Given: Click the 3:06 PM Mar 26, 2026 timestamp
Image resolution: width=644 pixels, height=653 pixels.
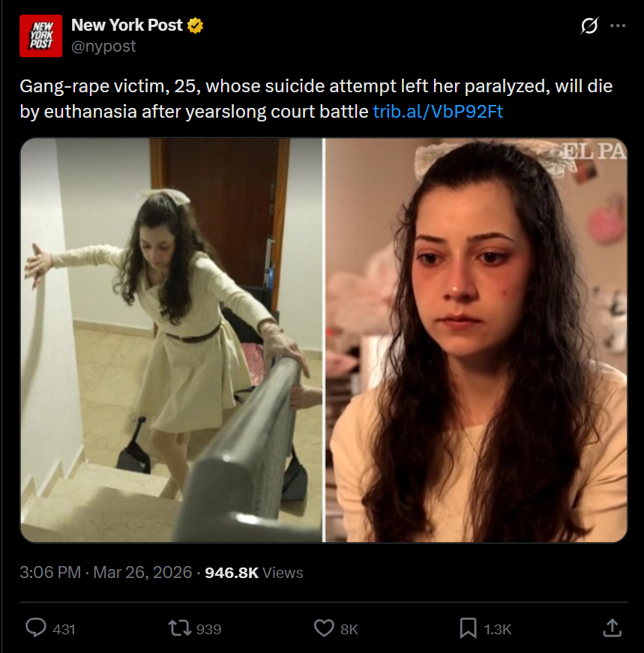Looking at the screenshot, I should pos(106,572).
